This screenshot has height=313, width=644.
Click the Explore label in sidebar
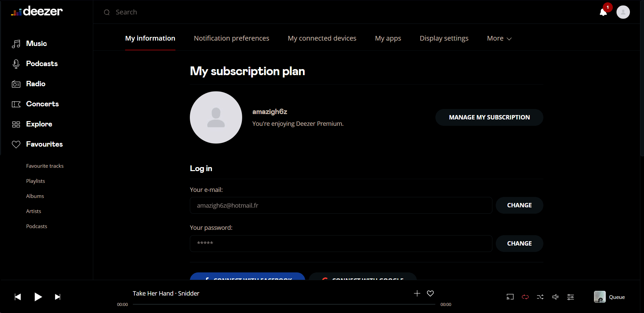point(39,124)
